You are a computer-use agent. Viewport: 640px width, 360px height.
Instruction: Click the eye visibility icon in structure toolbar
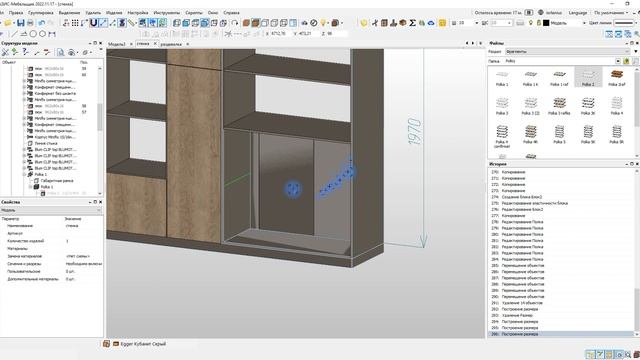click(x=72, y=52)
